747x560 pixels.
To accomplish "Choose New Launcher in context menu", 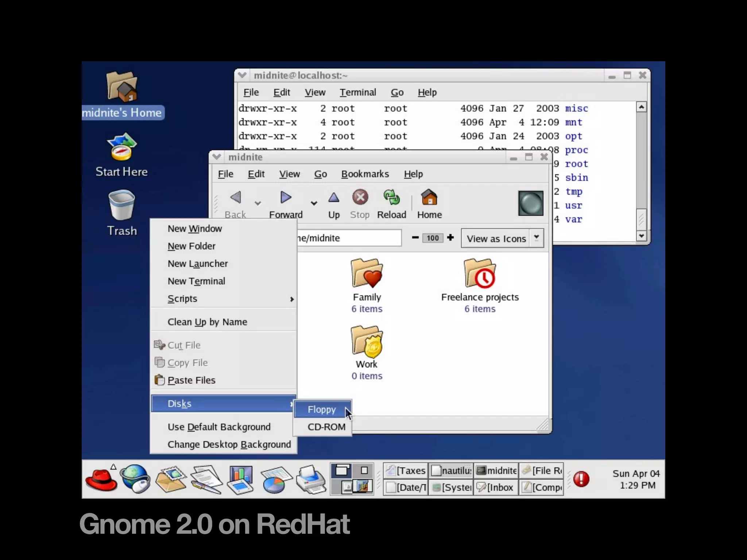I will click(x=223, y=264).
